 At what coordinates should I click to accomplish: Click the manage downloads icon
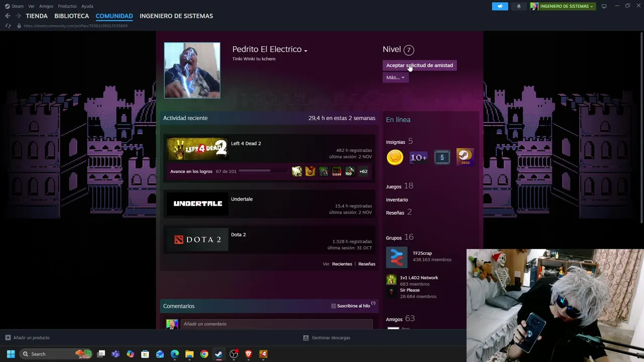point(306,337)
